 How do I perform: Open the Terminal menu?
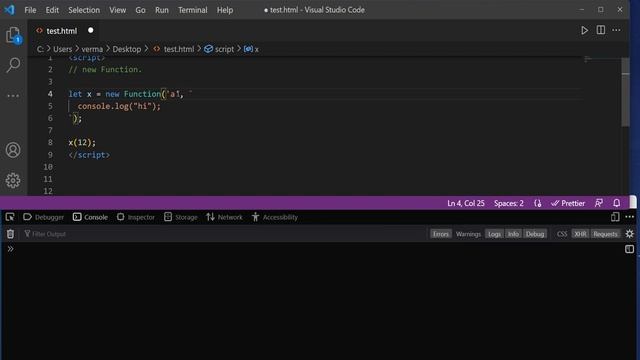(192, 10)
